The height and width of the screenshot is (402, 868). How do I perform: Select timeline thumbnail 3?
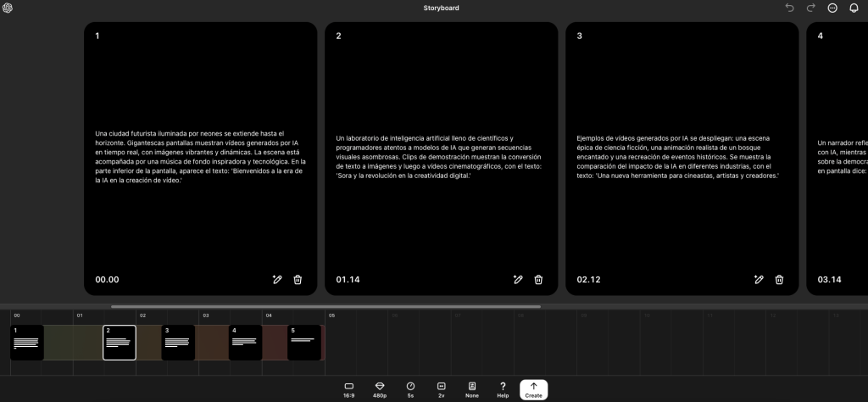tap(178, 343)
